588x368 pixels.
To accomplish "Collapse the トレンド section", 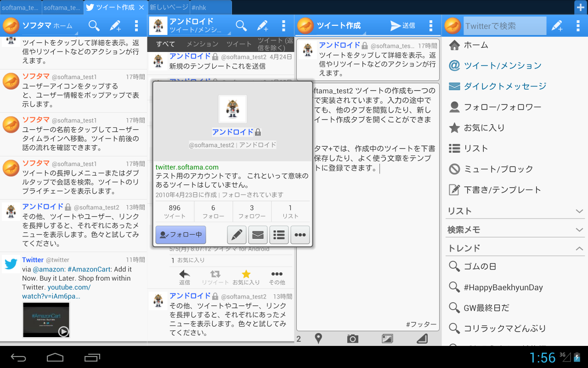I will tap(579, 248).
